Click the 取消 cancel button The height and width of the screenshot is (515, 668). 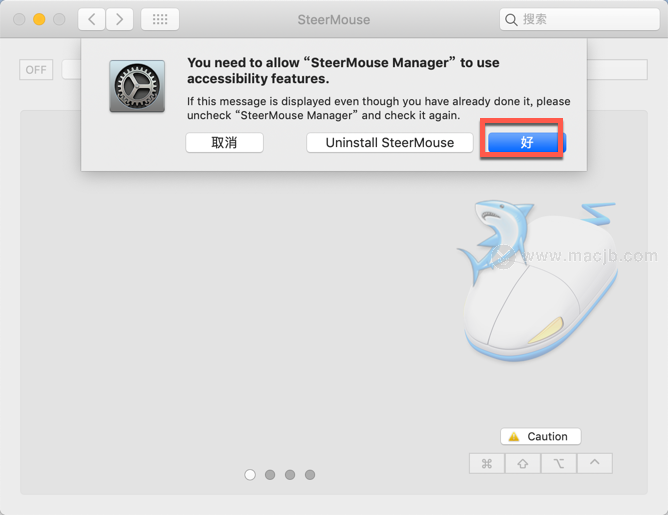(225, 143)
